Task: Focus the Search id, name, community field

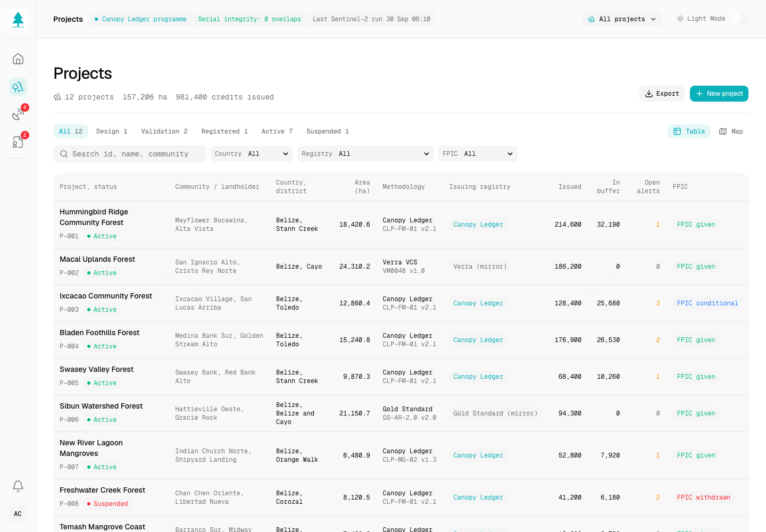Action: 130,154
